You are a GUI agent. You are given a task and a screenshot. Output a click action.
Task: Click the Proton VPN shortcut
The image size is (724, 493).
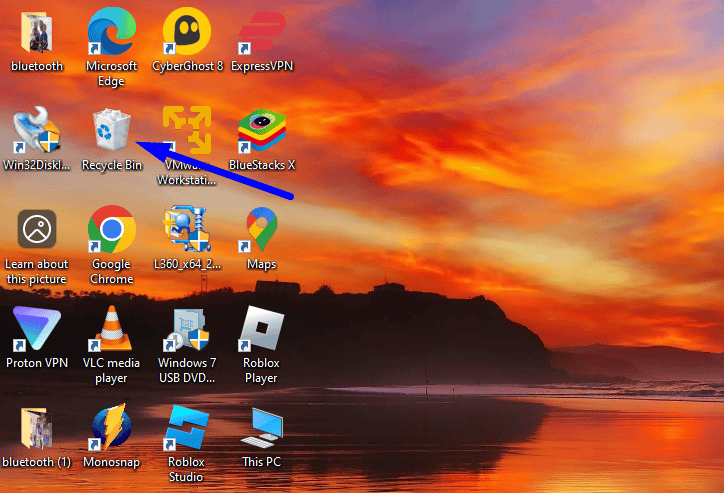point(37,330)
